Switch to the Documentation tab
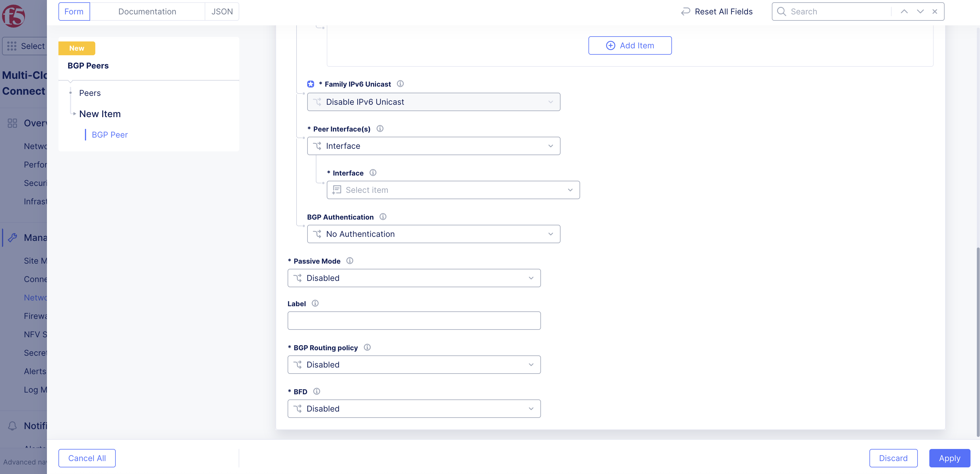 147,12
